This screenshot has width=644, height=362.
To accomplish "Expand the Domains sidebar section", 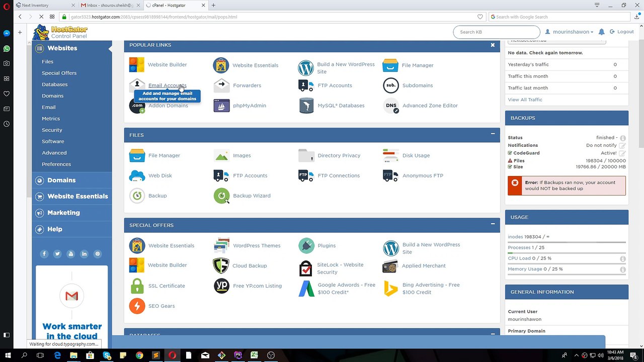I will point(72,180).
